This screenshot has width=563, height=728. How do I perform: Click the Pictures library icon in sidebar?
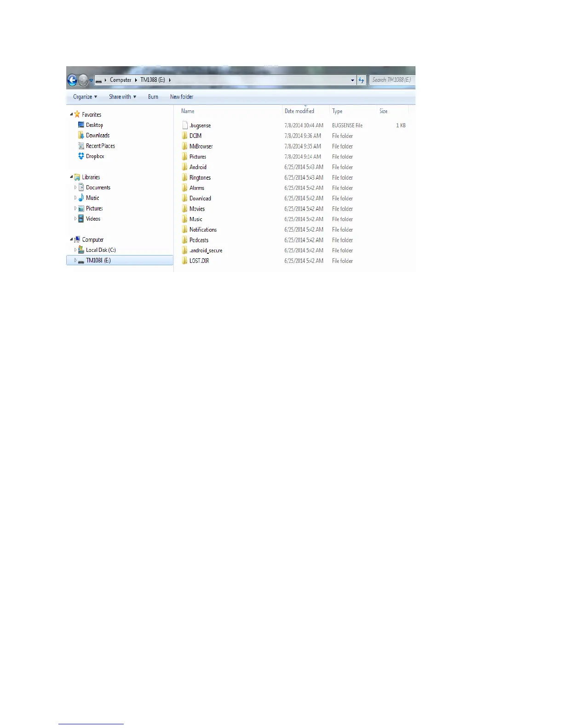point(81,208)
